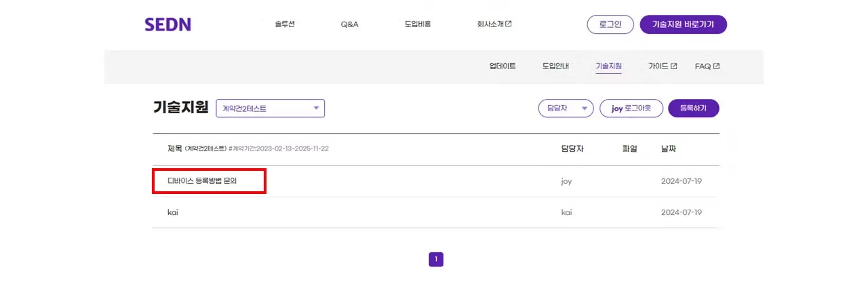This screenshot has height=297, width=868.
Task: Open the kai post title
Action: [x=173, y=213]
